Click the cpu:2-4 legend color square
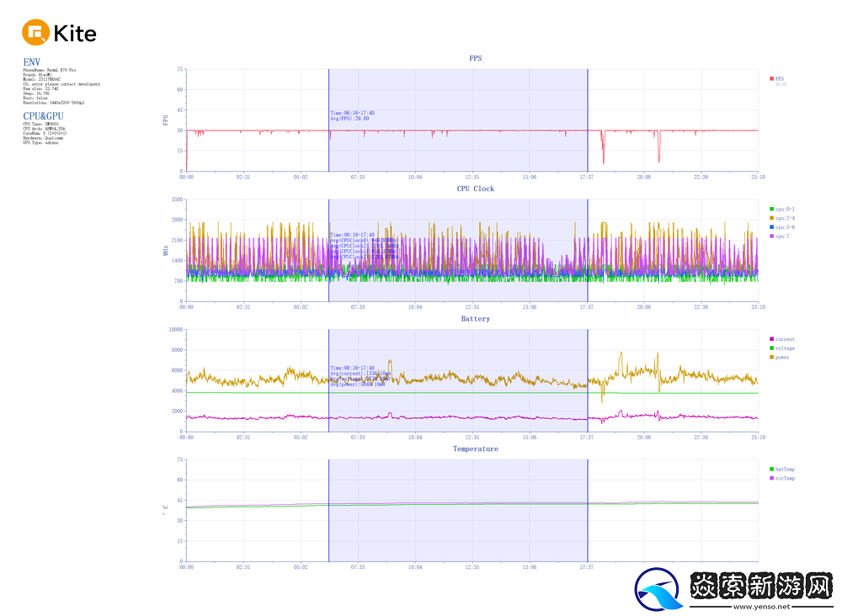Image resolution: width=842 pixels, height=616 pixels. tap(771, 218)
